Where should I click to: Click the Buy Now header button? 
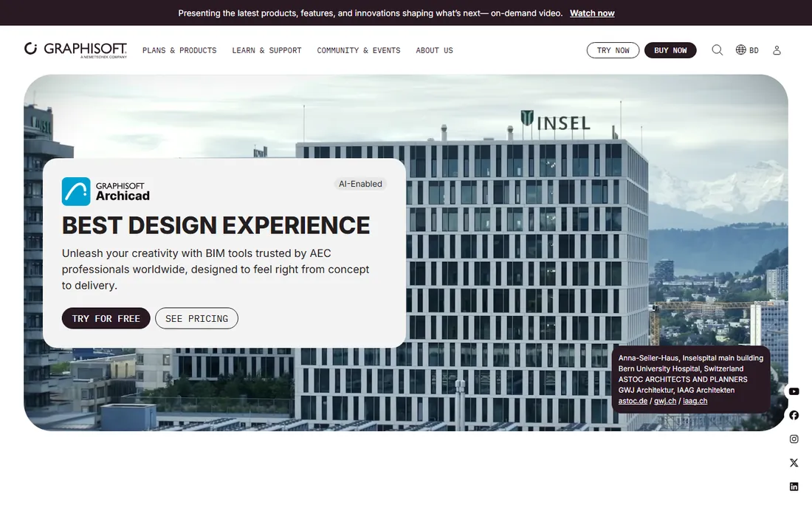tap(670, 50)
